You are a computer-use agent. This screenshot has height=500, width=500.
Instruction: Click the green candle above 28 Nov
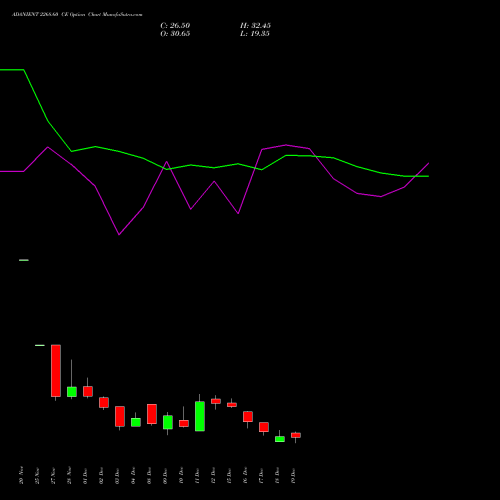(72, 392)
